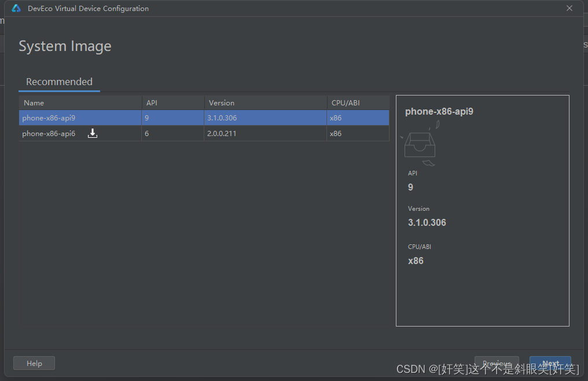Go back with the Previous button
This screenshot has height=381, width=588.
tap(497, 363)
